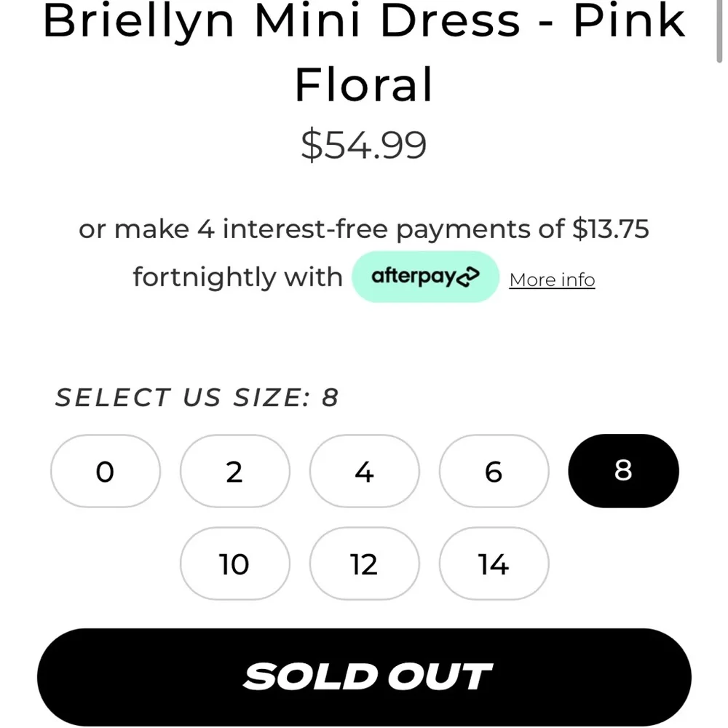This screenshot has height=728, width=728.
Task: Select US size 4 for the dress
Action: [x=364, y=471]
